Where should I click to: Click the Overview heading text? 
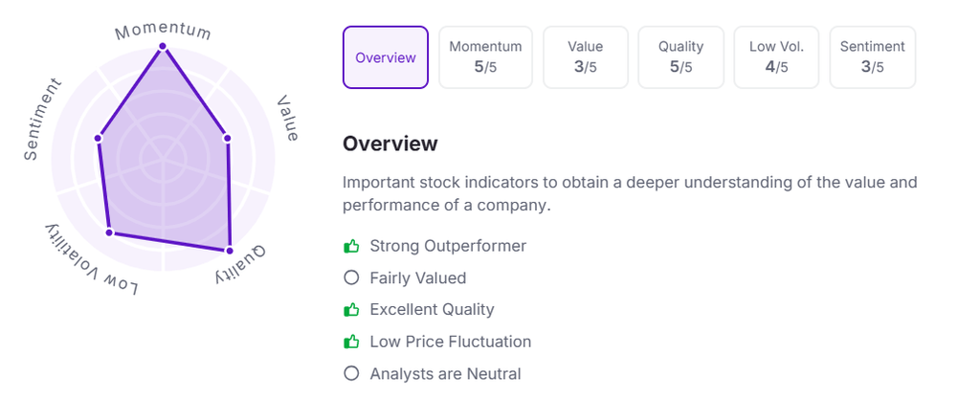(x=390, y=144)
